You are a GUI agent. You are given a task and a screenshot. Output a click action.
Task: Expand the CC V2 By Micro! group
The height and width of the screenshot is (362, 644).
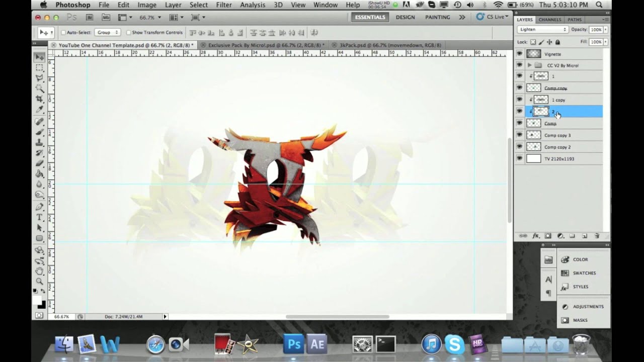529,65
